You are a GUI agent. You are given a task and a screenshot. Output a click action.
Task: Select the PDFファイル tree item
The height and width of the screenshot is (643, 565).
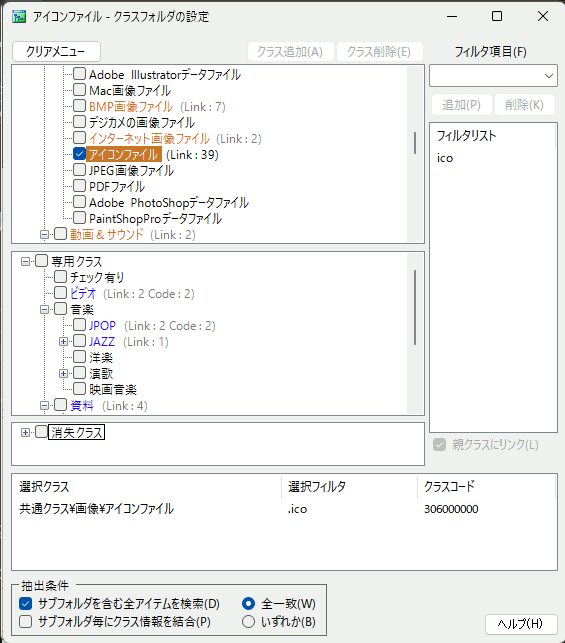pos(117,187)
